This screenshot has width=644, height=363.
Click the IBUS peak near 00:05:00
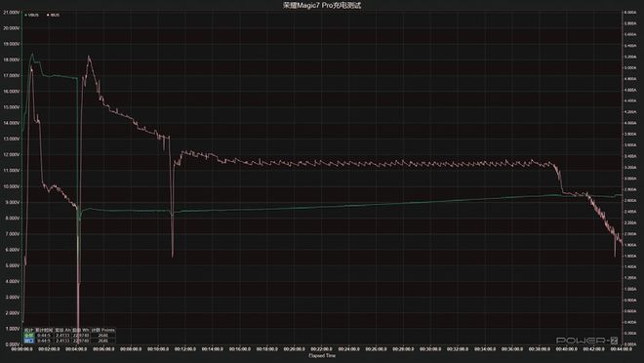[x=89, y=58]
